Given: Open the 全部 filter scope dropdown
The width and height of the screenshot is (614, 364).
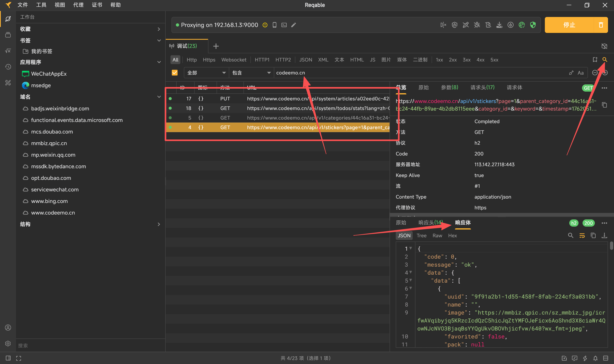Looking at the screenshot, I should pyautogui.click(x=206, y=73).
